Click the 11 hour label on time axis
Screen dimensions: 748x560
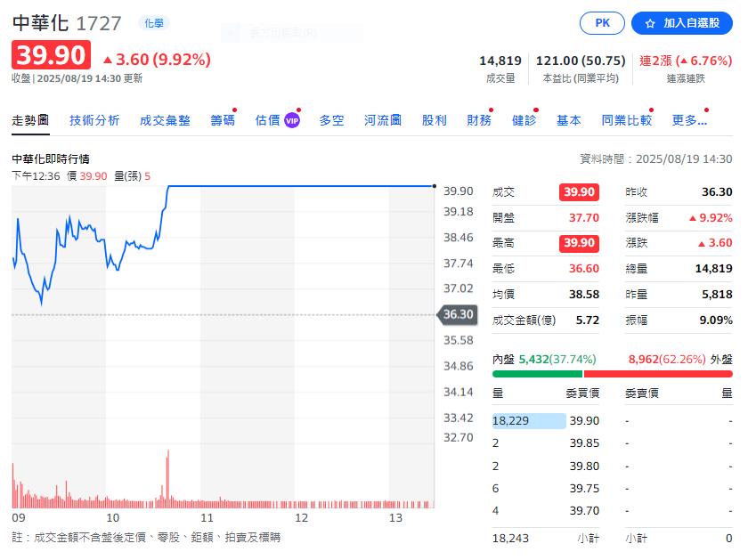pos(207,518)
